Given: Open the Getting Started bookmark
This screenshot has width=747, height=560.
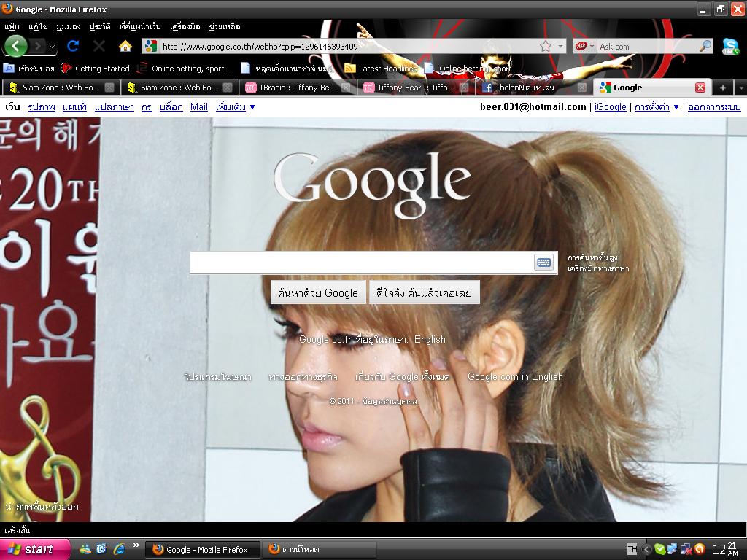Looking at the screenshot, I should pyautogui.click(x=96, y=69).
